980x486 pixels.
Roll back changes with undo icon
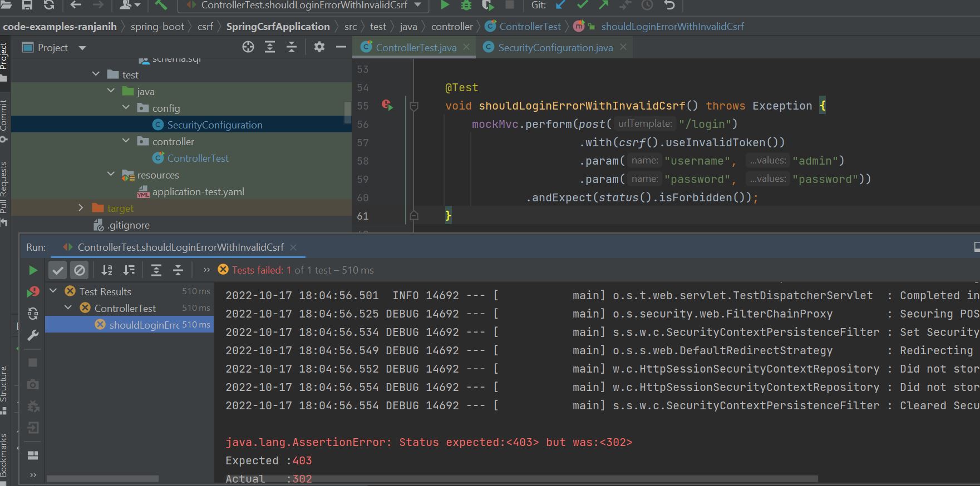669,5
